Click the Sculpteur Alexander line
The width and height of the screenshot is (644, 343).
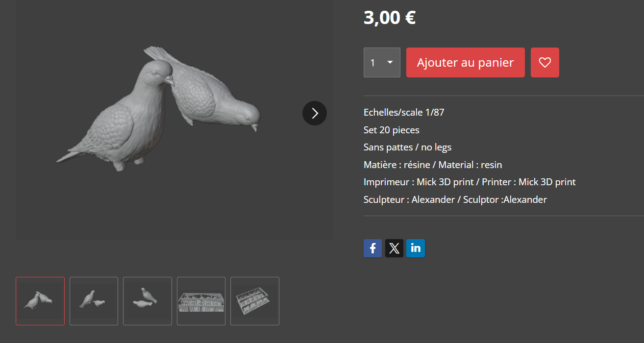click(455, 199)
